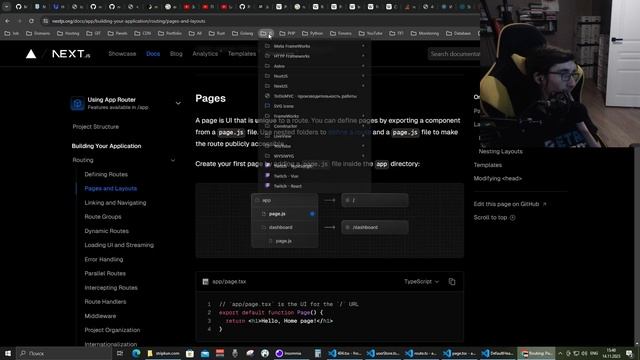Open the PHP bookmarks folder
Screen dimensions: 640x360
click(x=287, y=33)
